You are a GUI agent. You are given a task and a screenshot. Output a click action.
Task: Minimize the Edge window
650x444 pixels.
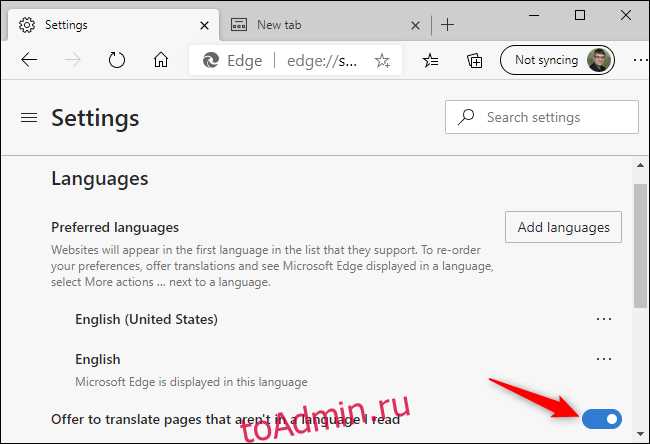(x=534, y=15)
